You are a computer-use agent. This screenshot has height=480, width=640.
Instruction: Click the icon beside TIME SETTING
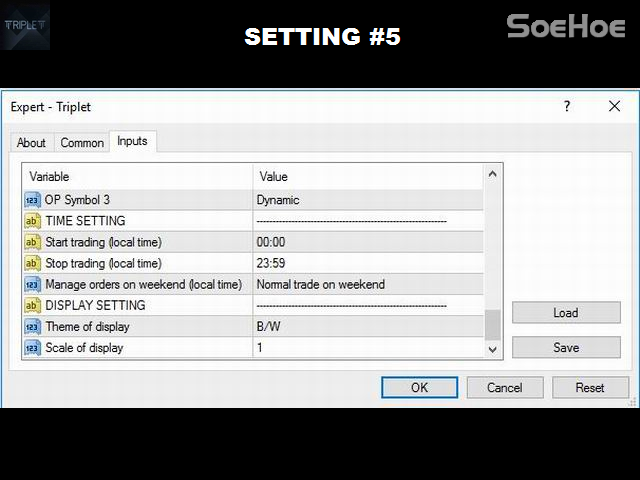click(32, 221)
